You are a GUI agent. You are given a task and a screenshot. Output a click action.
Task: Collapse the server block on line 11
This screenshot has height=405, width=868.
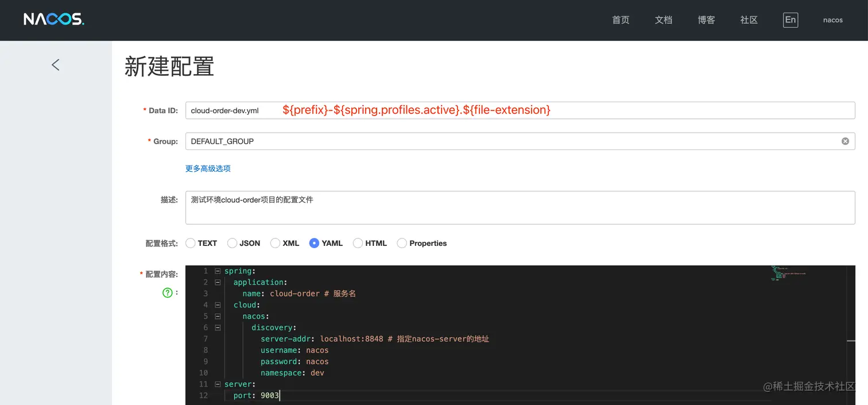(218, 384)
